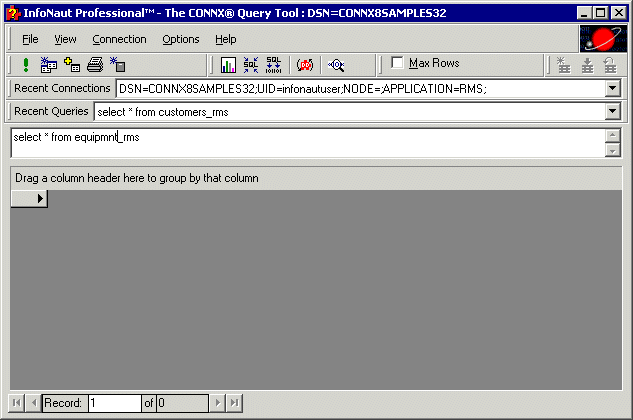Click the 'Drag a column header here' grouping area
633x420 pixels.
316,178
